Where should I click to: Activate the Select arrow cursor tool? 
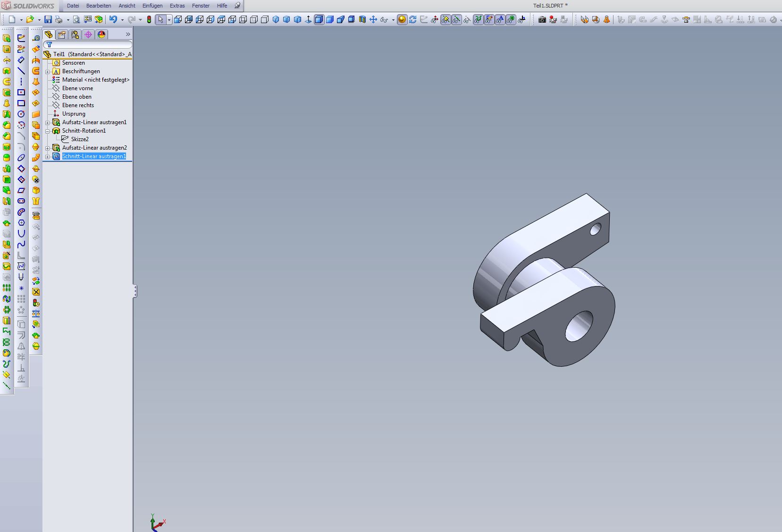click(160, 19)
